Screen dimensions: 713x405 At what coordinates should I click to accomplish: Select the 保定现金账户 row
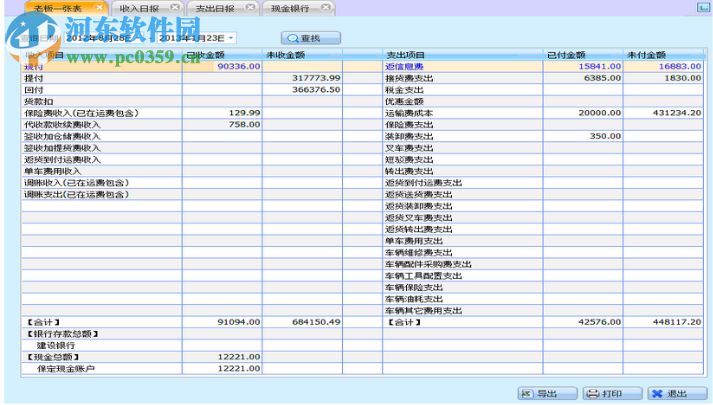pos(101,369)
